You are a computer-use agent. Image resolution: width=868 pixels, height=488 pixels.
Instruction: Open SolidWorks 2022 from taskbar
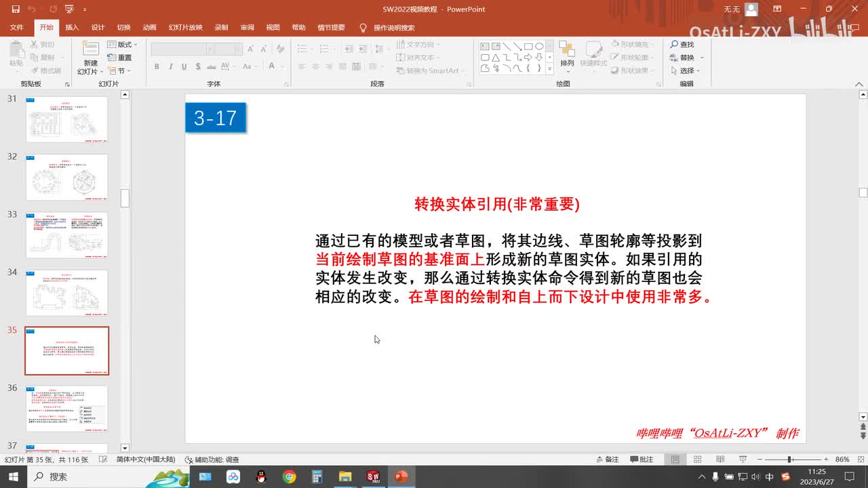(373, 477)
